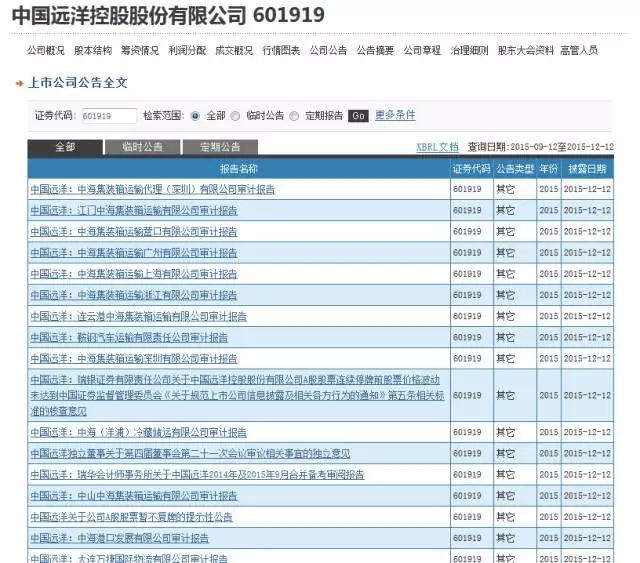The height and width of the screenshot is (563, 640).
Task: Click the 披露日期 column header
Action: click(588, 168)
